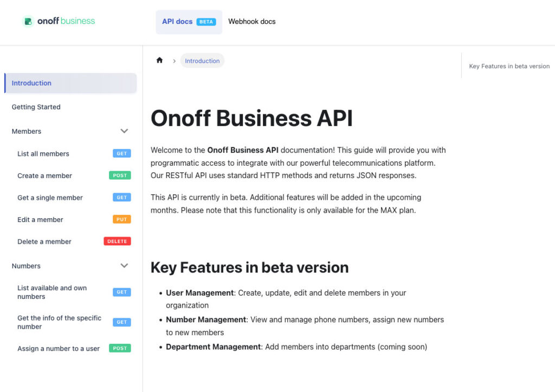The height and width of the screenshot is (392, 555).
Task: Open Get the info of the specific number
Action: click(59, 322)
